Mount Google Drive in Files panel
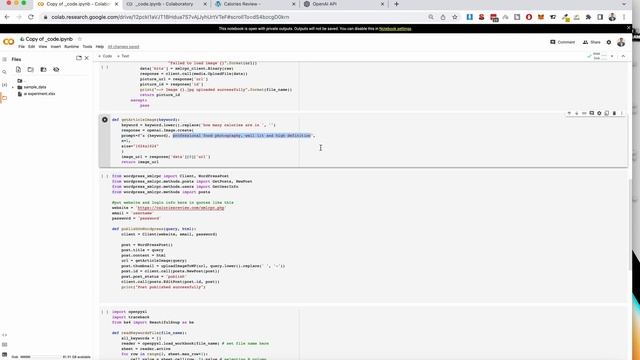Image resolution: width=640 pixels, height=360 pixels. pyautogui.click(x=43, y=69)
